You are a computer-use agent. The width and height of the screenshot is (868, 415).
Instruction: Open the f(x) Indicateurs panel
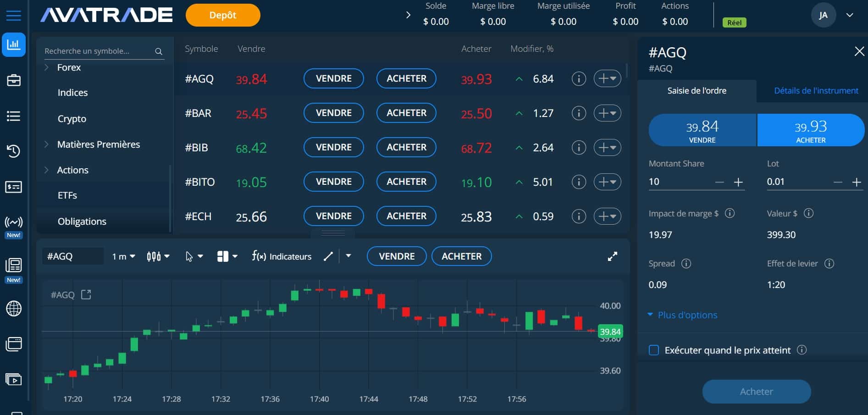[x=281, y=256]
